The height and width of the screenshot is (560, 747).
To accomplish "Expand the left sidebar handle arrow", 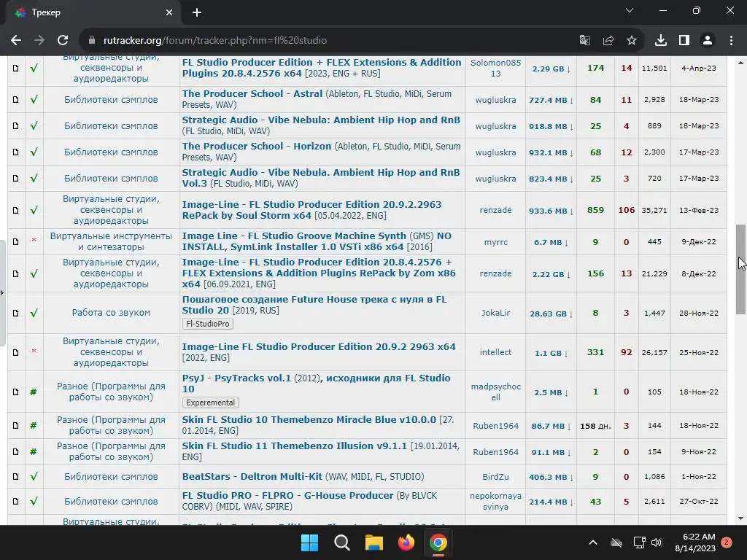I will tap(2, 292).
